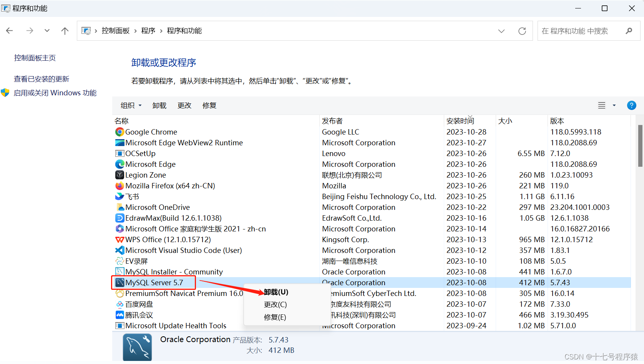
Task: Go up one level with the up arrow
Action: 65,31
